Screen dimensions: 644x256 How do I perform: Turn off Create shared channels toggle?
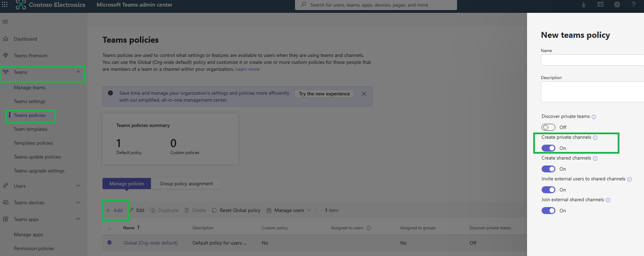548,169
